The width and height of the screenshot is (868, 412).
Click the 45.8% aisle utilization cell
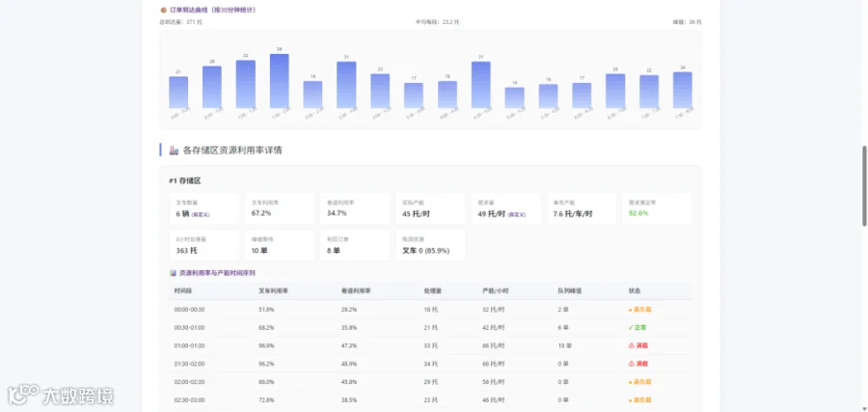point(349,382)
